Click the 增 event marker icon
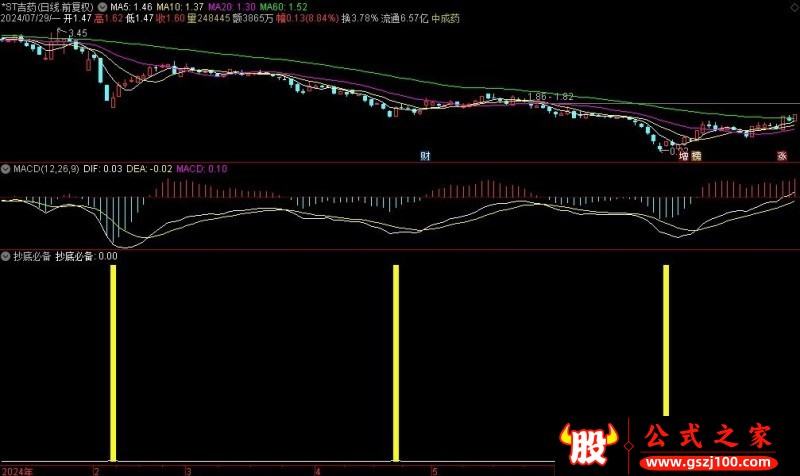This screenshot has height=476, width=800. click(684, 156)
